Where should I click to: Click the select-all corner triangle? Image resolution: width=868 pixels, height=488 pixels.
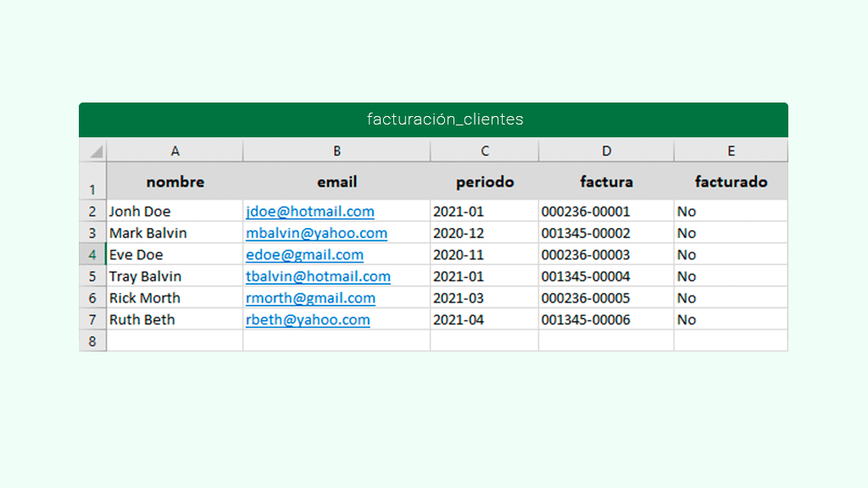pos(97,151)
